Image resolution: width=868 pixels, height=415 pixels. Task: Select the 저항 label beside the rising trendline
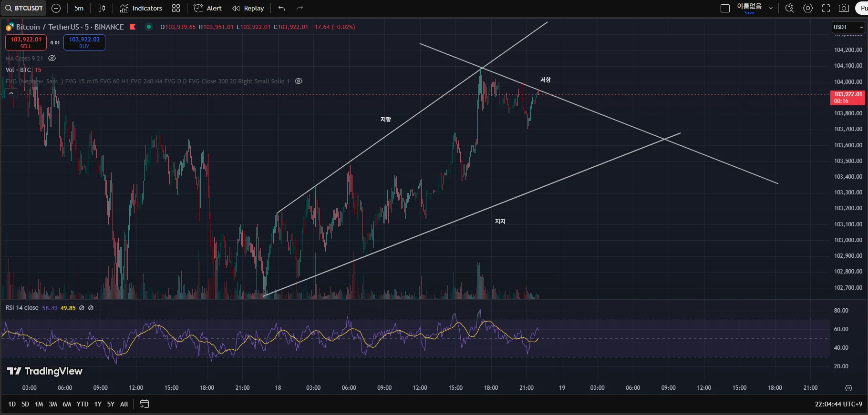(x=386, y=119)
